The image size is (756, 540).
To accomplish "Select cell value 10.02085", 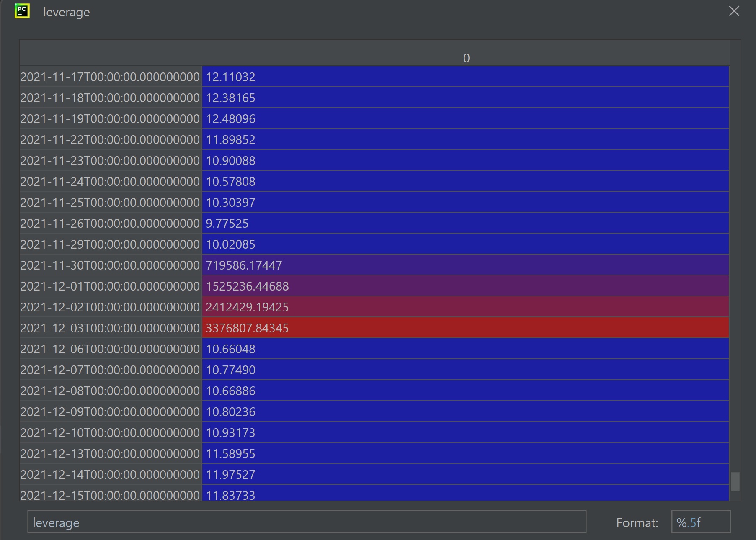I will pyautogui.click(x=465, y=244).
